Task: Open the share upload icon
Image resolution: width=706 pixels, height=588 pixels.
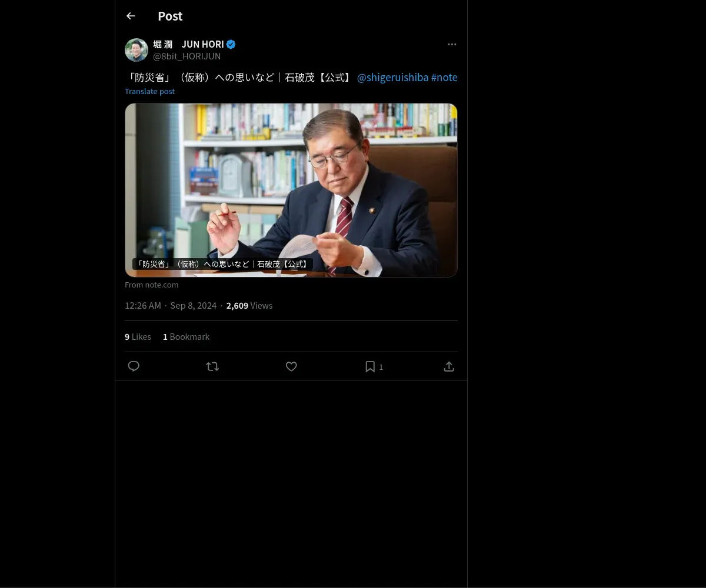Action: point(449,366)
